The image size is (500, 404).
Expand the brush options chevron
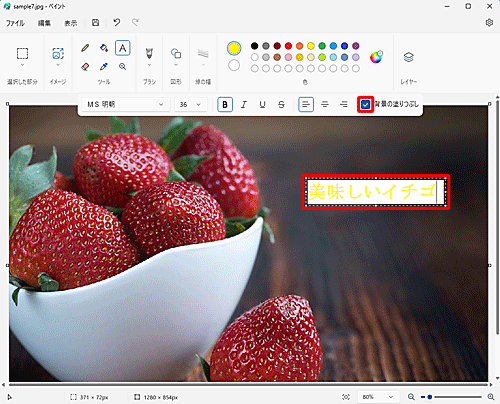pyautogui.click(x=149, y=65)
